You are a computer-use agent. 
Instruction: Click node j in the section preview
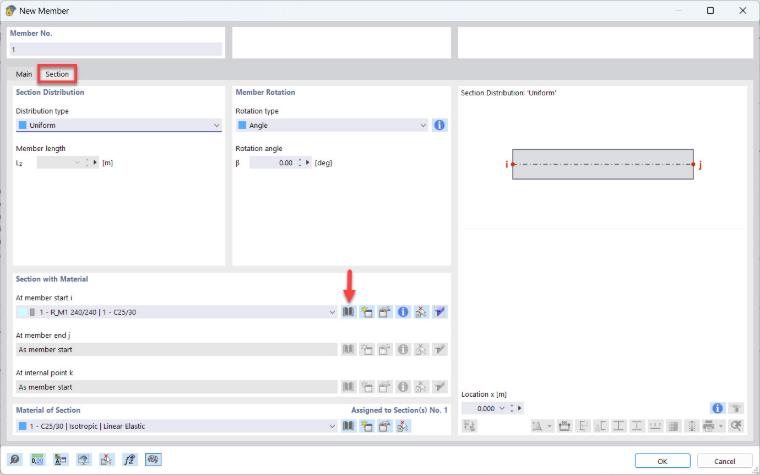coord(694,164)
